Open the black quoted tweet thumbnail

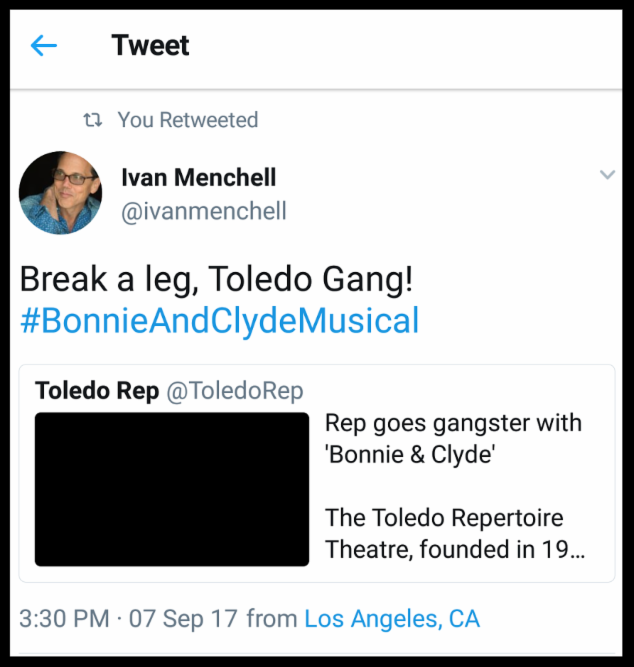(x=172, y=489)
